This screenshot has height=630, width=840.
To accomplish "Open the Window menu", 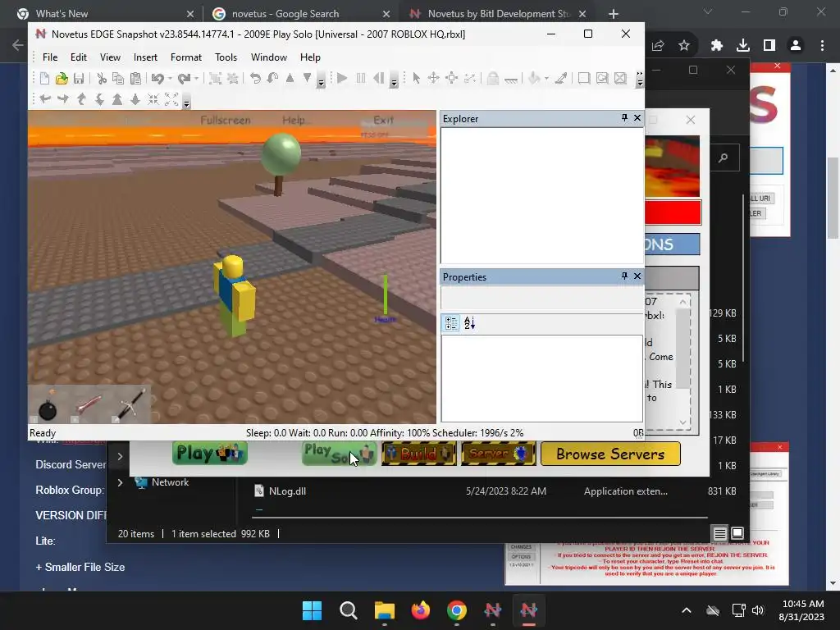I will click(269, 57).
